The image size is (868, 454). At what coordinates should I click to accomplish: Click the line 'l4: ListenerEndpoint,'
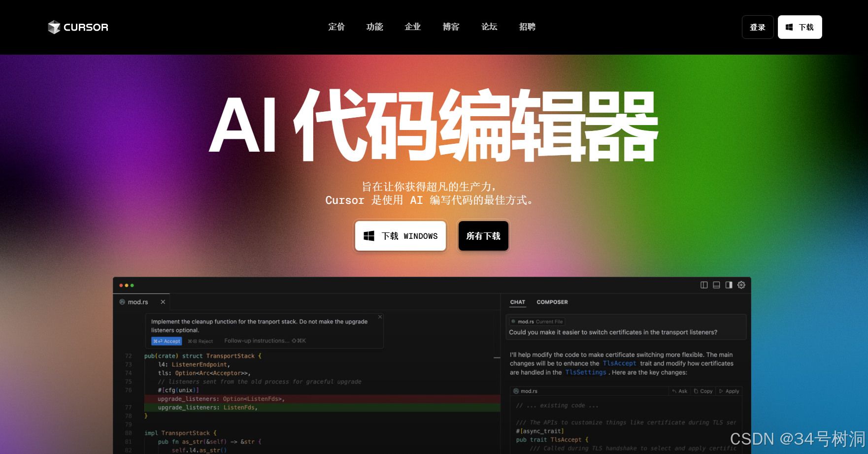(x=194, y=365)
